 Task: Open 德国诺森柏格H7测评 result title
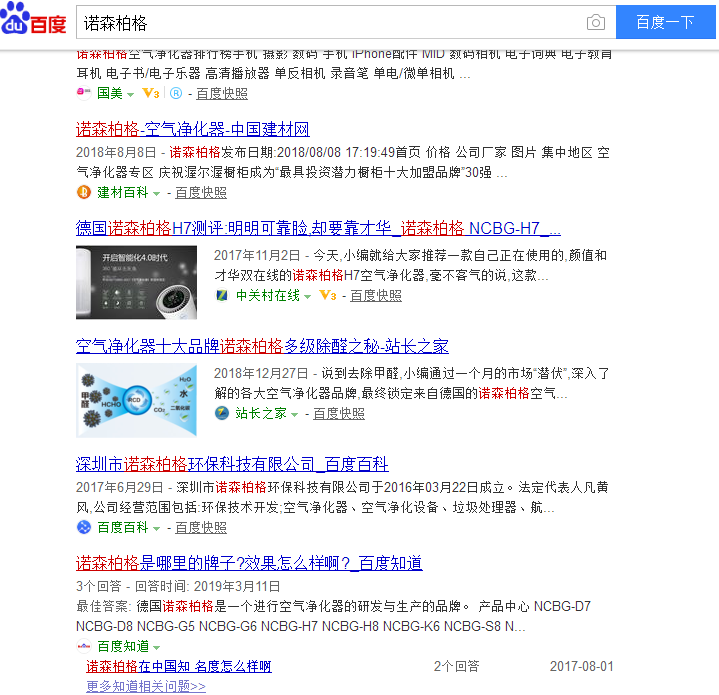click(x=318, y=228)
